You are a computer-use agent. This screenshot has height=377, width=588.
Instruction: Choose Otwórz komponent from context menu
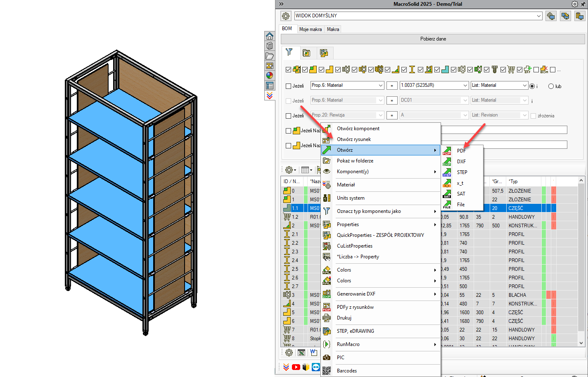click(x=381, y=129)
